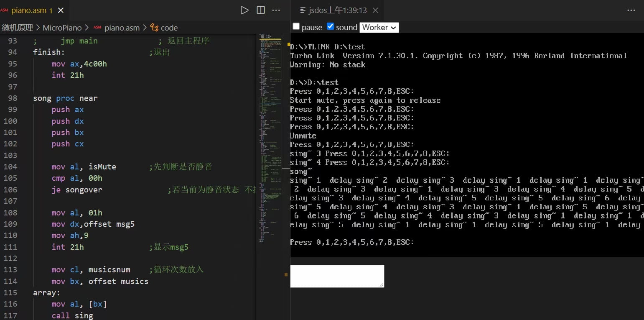This screenshot has height=320, width=644.
Task: Split the editor with the layout icon
Action: tap(261, 10)
